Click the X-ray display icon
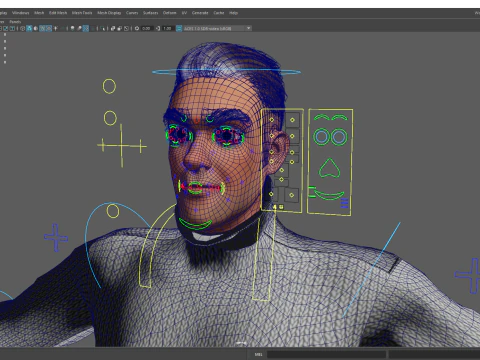The image size is (480, 360). (113, 28)
